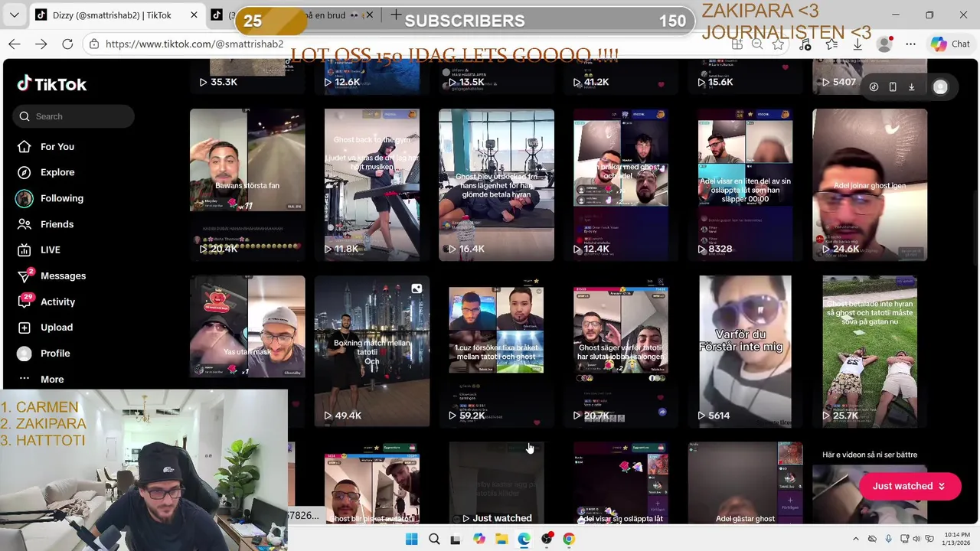
Task: Open Windows taskbar Search
Action: coord(434,539)
